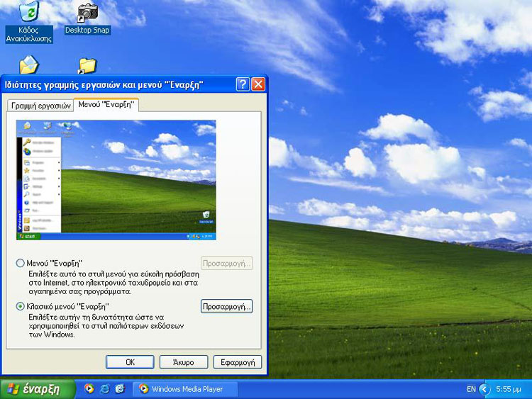Viewport: 532px width, 399px height.
Task: Click the Start menu preview image
Action: (x=116, y=180)
